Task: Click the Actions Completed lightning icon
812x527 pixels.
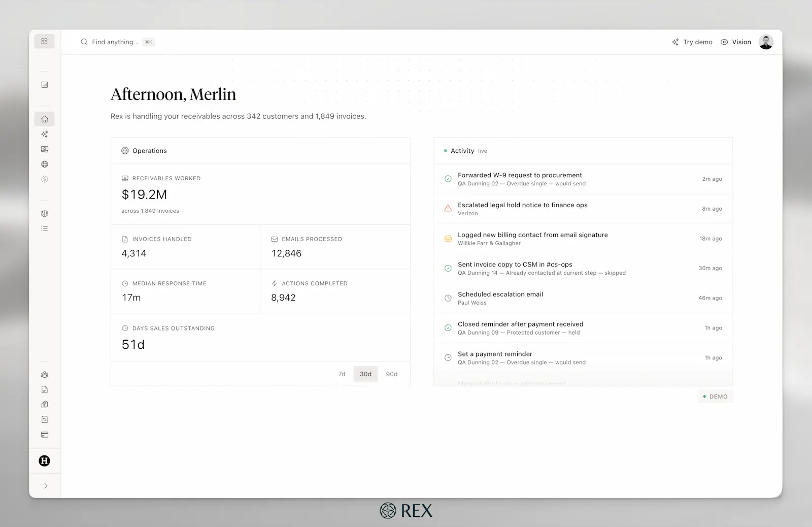Action: [x=275, y=283]
